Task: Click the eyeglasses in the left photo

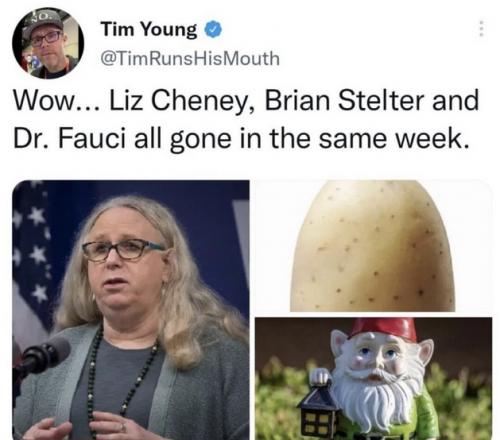Action: [x=123, y=250]
